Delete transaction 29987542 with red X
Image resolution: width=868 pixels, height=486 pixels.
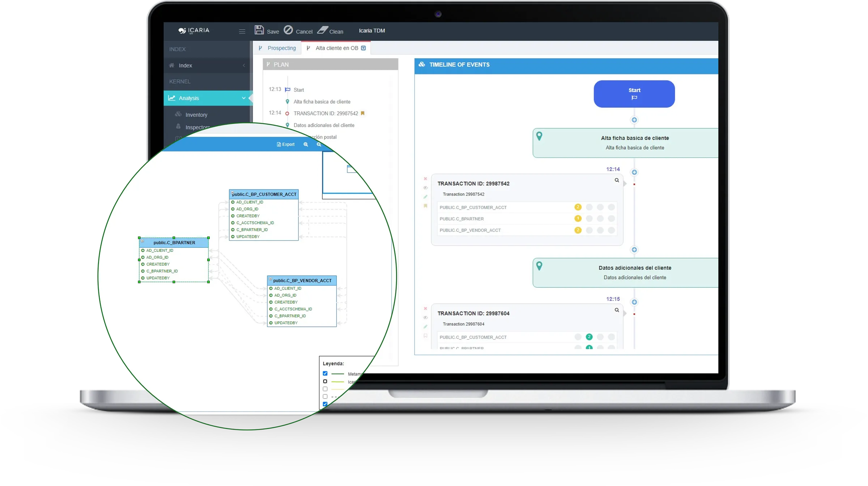425,179
